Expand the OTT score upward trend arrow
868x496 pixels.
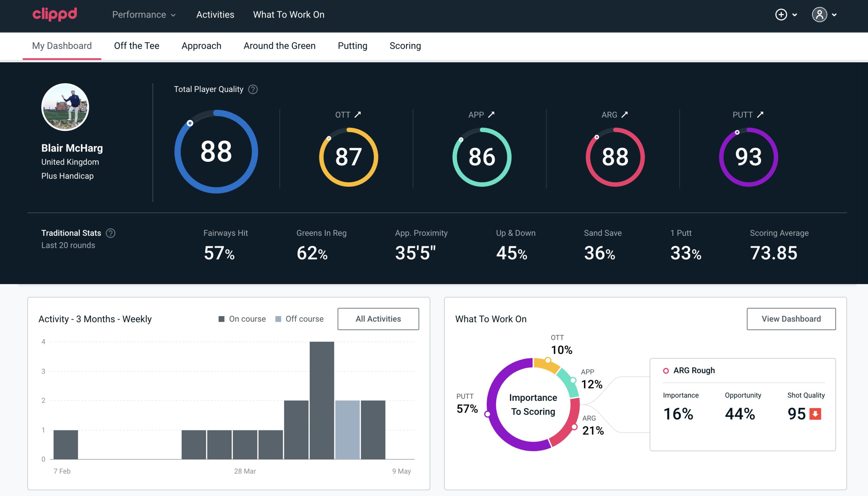pos(358,115)
